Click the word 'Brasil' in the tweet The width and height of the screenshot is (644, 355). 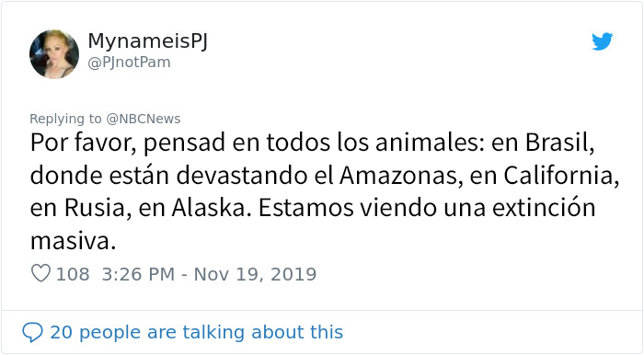pyautogui.click(x=559, y=143)
